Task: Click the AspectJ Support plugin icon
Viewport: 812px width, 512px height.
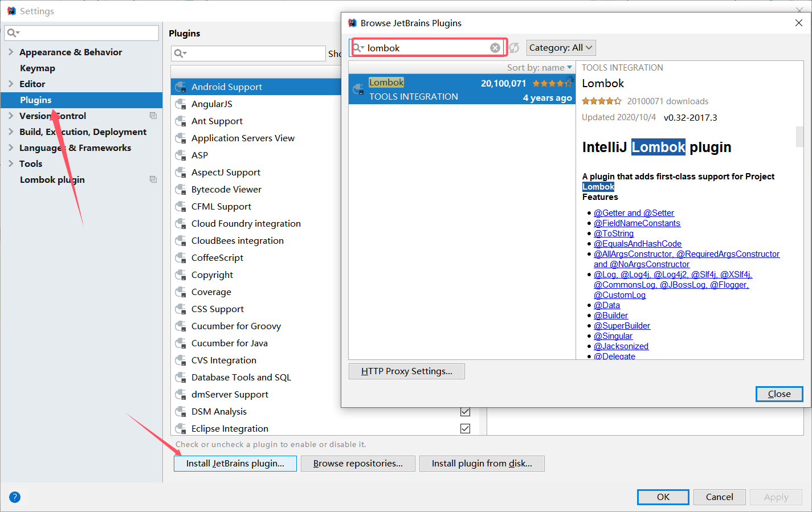Action: (181, 173)
